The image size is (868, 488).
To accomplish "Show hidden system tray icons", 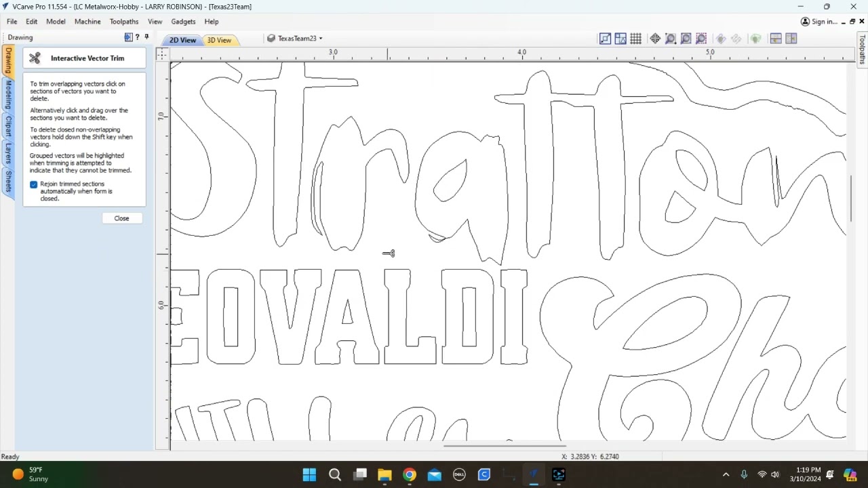I will tap(726, 474).
